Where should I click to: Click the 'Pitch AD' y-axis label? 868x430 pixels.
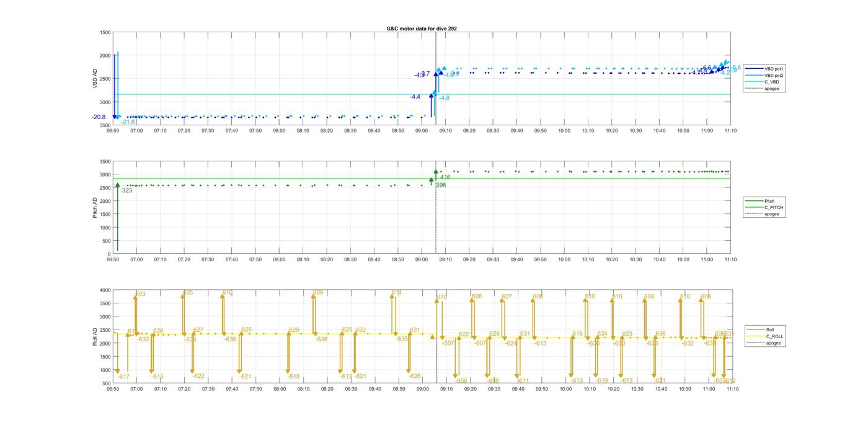(95, 208)
